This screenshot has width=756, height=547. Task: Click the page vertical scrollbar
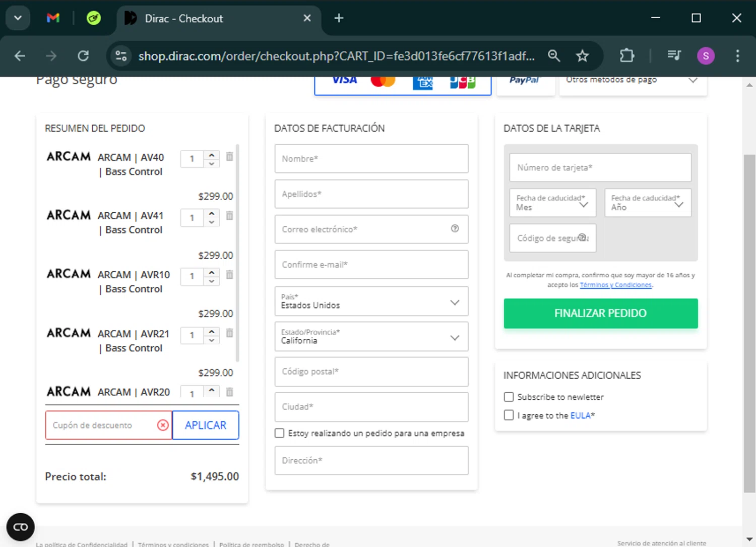(x=749, y=323)
